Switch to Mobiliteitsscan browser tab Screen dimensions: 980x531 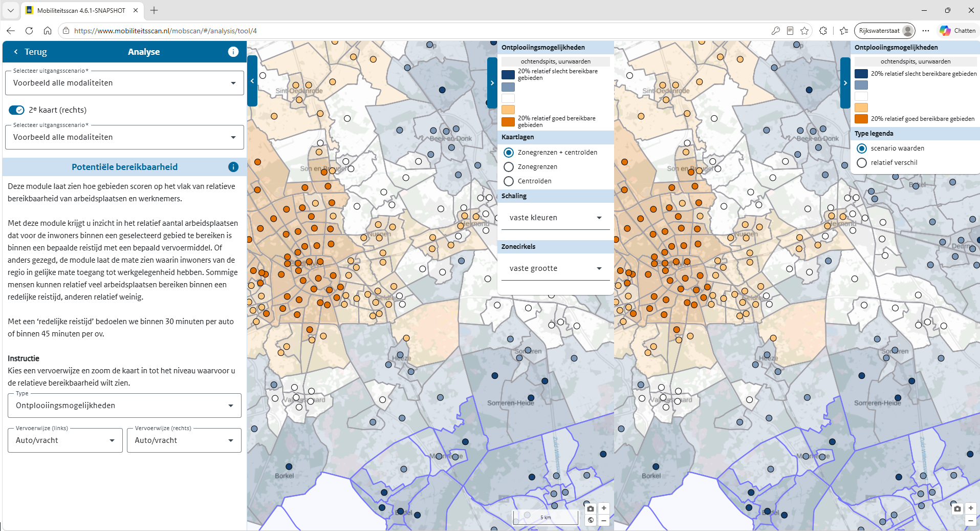82,10
